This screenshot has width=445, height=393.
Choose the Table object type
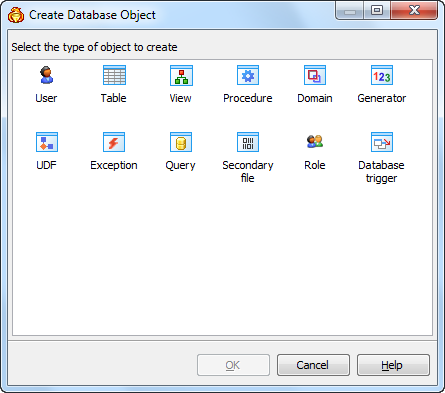(x=114, y=75)
